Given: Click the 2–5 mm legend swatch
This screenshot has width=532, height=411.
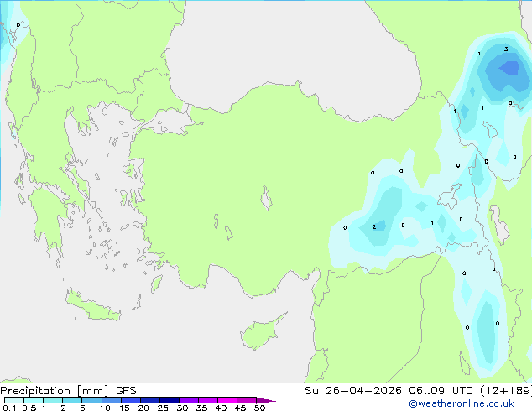Looking at the screenshot, I should coord(72,400).
